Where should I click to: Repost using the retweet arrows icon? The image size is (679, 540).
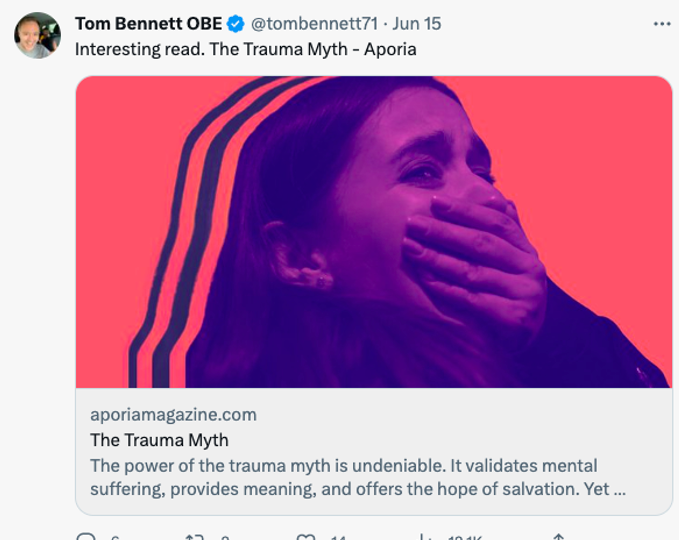[x=194, y=537]
